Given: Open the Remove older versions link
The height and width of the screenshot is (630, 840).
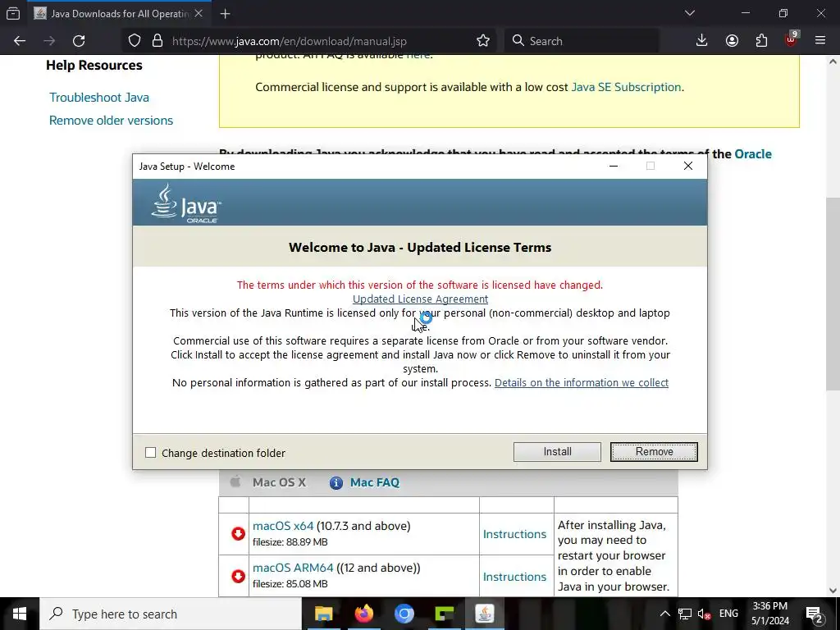Looking at the screenshot, I should pyautogui.click(x=111, y=121).
